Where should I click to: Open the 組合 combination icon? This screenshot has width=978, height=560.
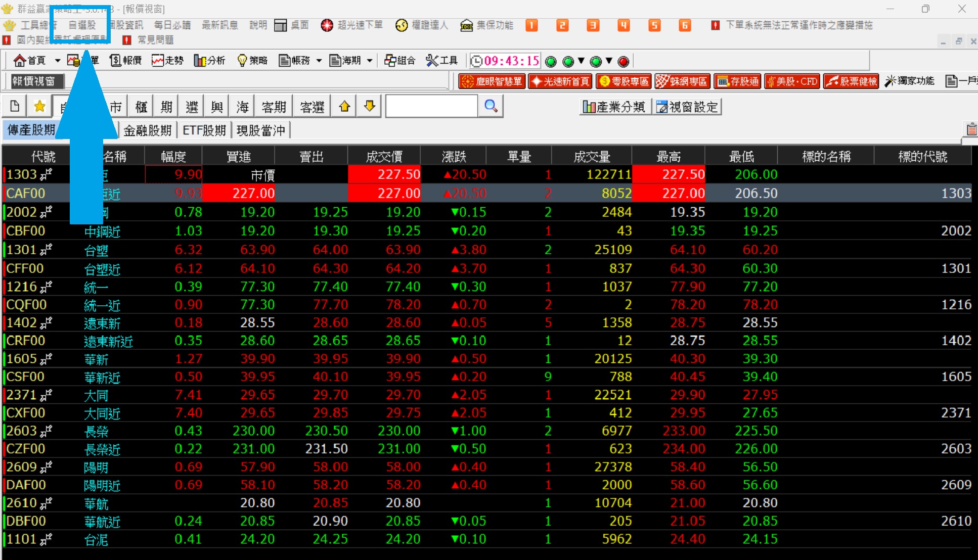coord(399,61)
